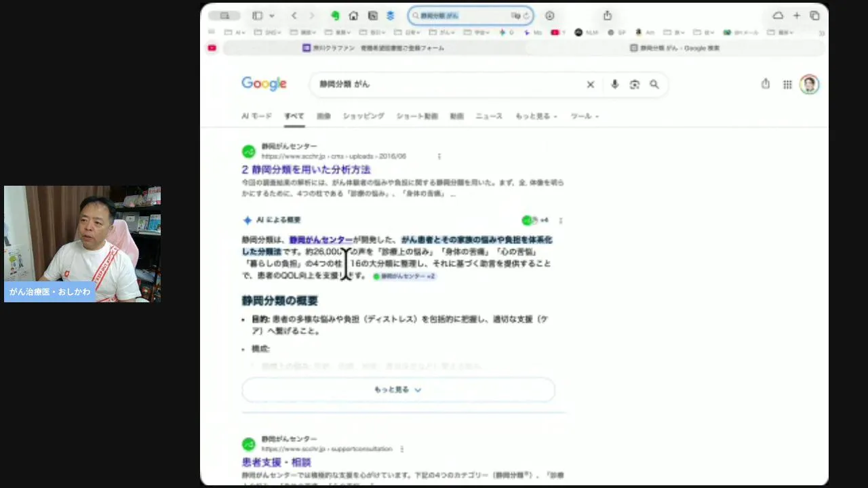Open options menu for first search result
This screenshot has height=488, width=868.
pyautogui.click(x=439, y=156)
